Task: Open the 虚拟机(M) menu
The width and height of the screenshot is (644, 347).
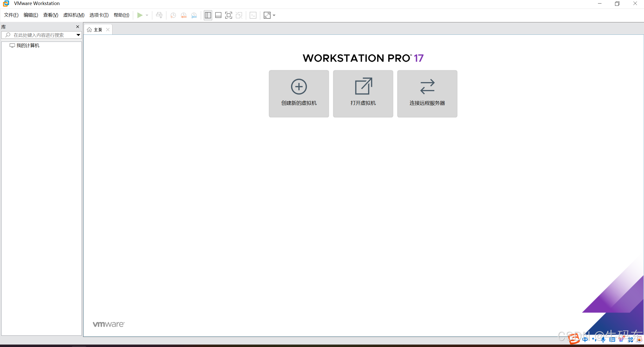Action: 74,15
